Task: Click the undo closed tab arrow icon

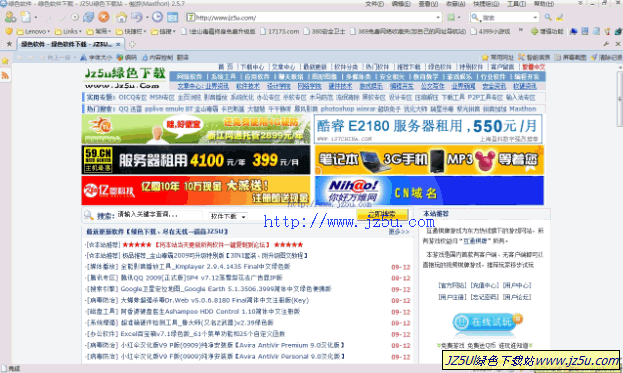Action: click(x=137, y=17)
